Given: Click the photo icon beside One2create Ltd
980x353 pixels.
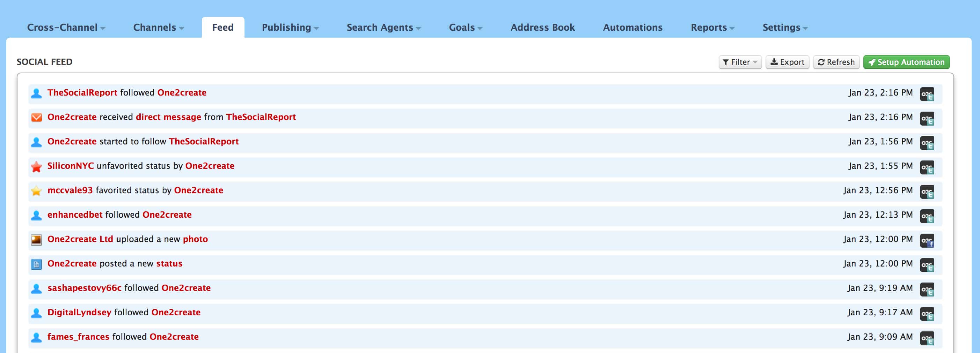Looking at the screenshot, I should click(x=36, y=240).
